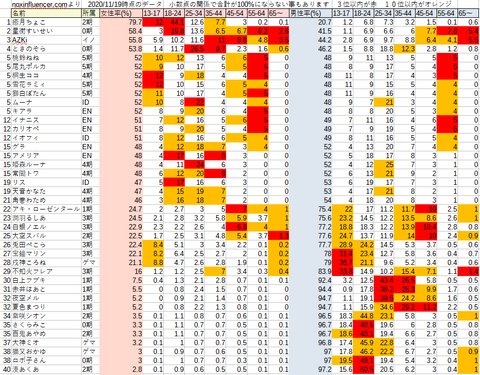Image resolution: width=480 pixels, height=375 pixels.
Task: Select the 所属 header cell
Action: [91, 13]
